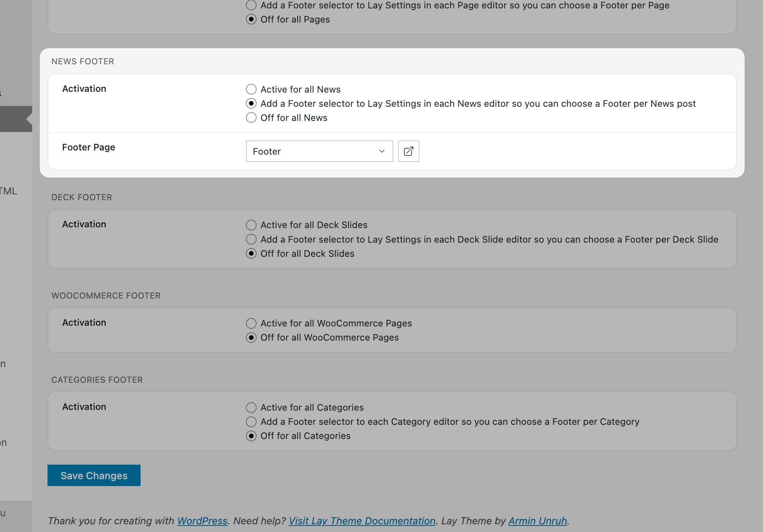Screen dimensions: 763x532
Task: Click the Activation label in News Footer
Action: (84, 89)
